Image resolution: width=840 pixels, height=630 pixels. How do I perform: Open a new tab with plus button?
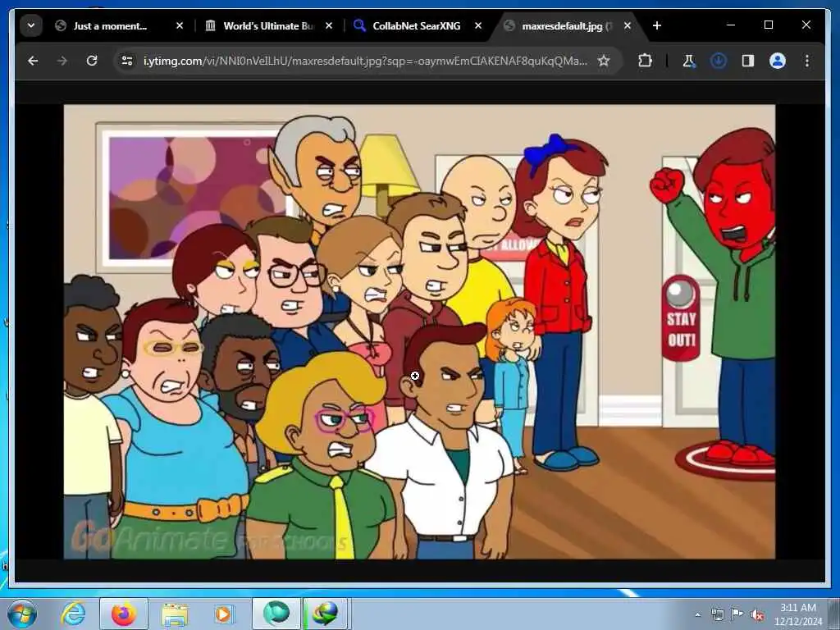pos(657,25)
